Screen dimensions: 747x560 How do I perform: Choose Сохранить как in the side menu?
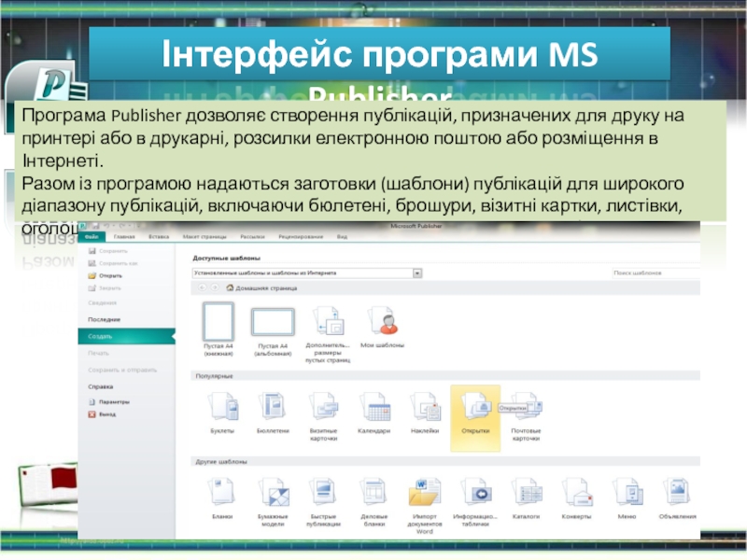coord(113,263)
